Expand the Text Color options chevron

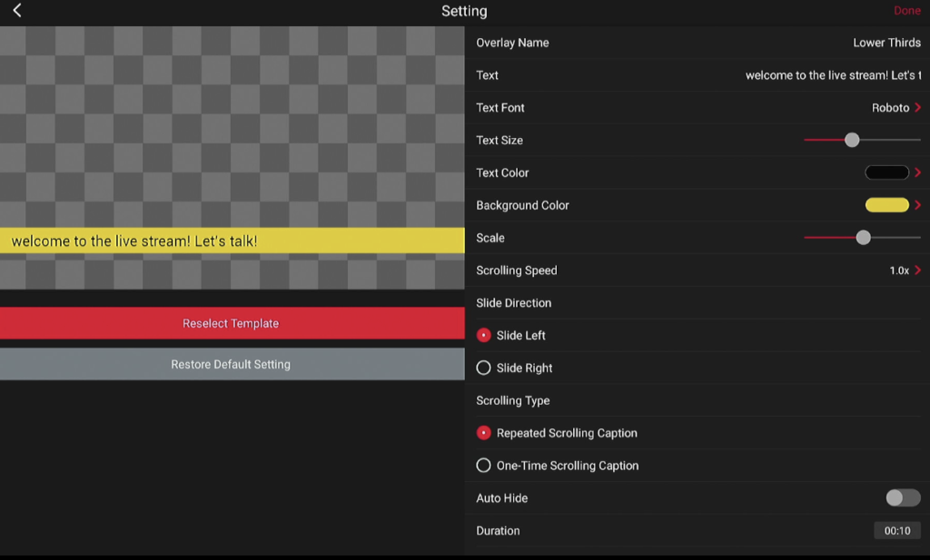(917, 172)
